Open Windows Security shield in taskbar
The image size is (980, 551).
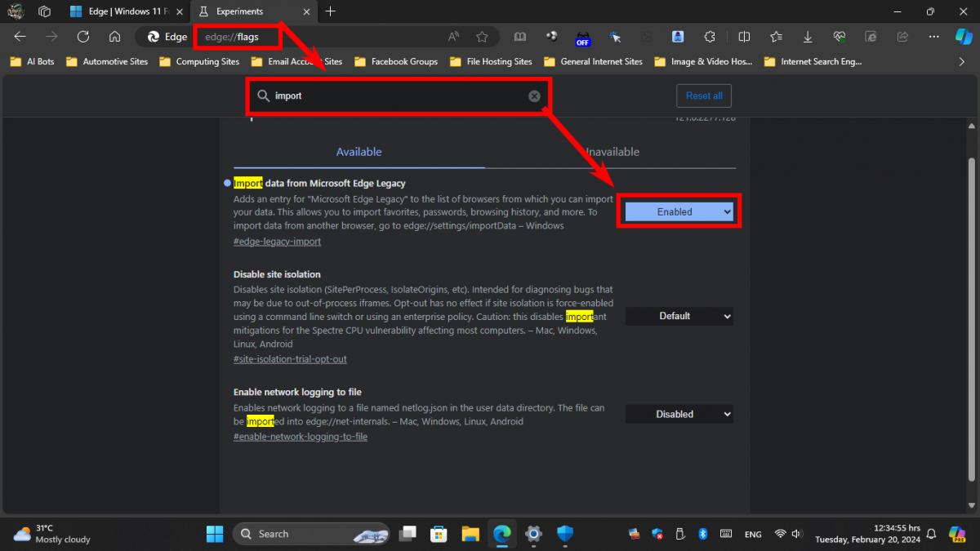[x=565, y=534]
